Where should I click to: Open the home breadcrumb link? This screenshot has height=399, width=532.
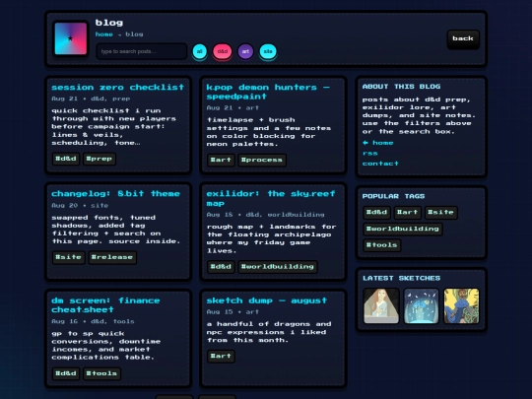click(103, 34)
